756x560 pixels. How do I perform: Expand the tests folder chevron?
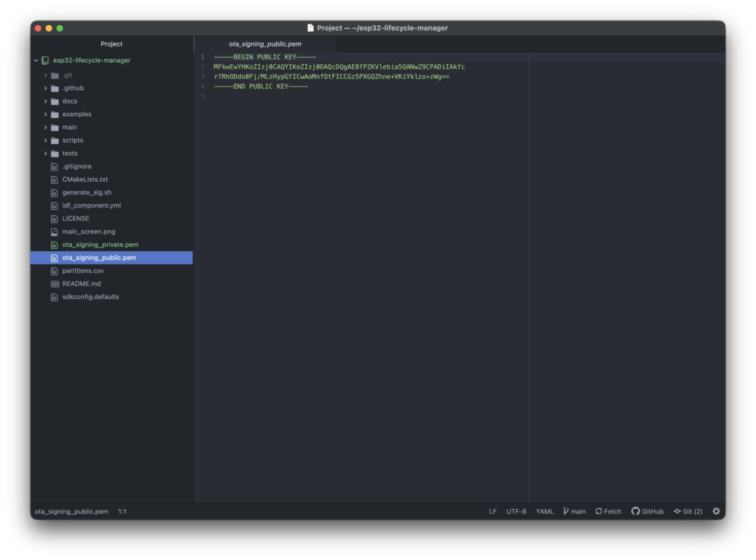pos(45,154)
